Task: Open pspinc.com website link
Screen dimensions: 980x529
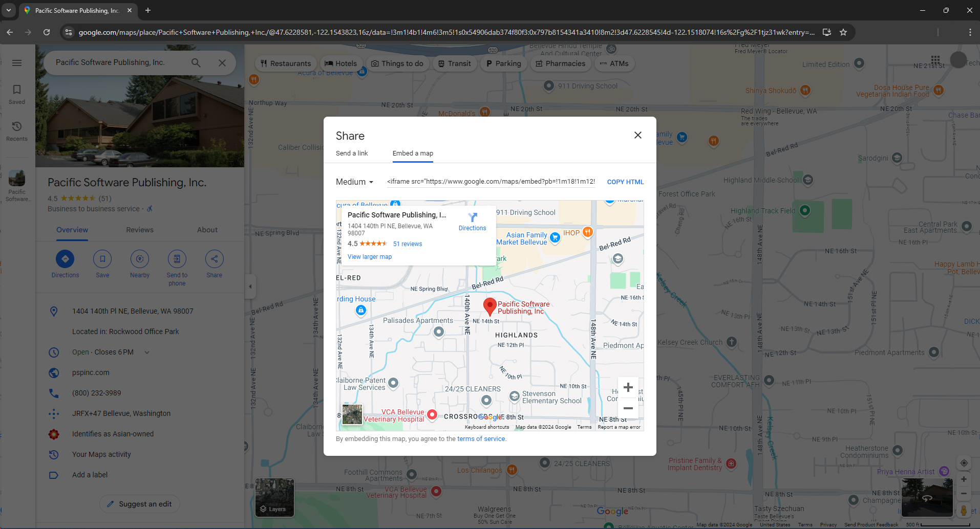Action: [x=91, y=372]
